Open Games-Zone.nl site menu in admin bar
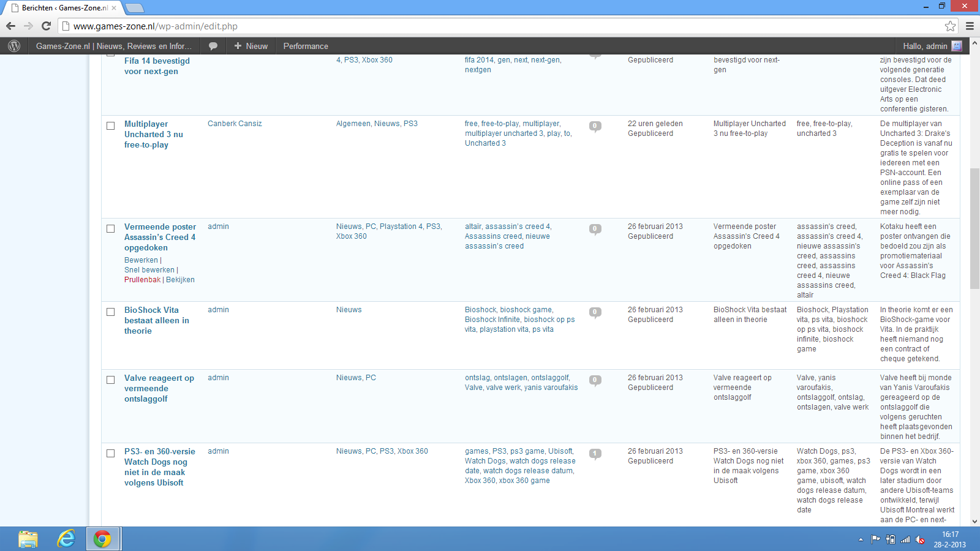 [x=114, y=46]
